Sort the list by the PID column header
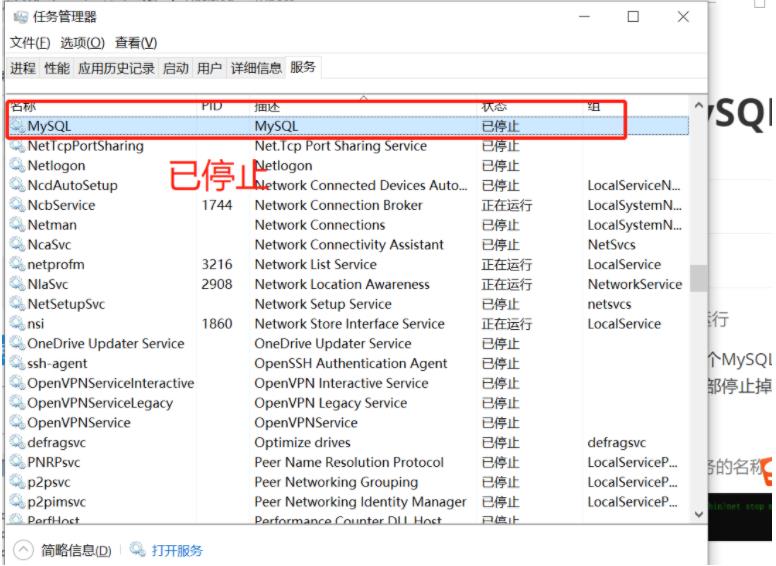The image size is (776, 566). pos(212,105)
